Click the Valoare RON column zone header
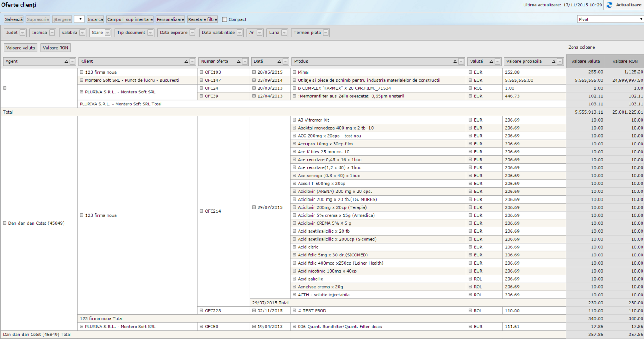Screen dimensions: 644x339 pos(625,62)
